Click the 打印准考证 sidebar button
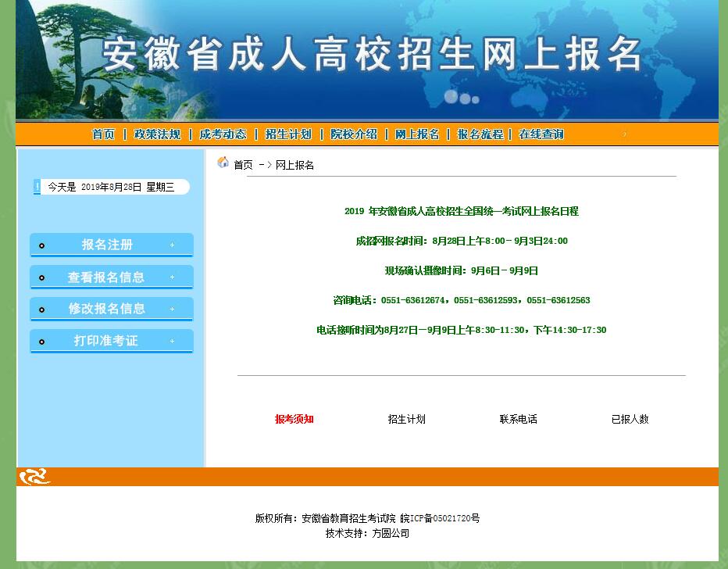Screen dimensions: 728x569 point(112,341)
